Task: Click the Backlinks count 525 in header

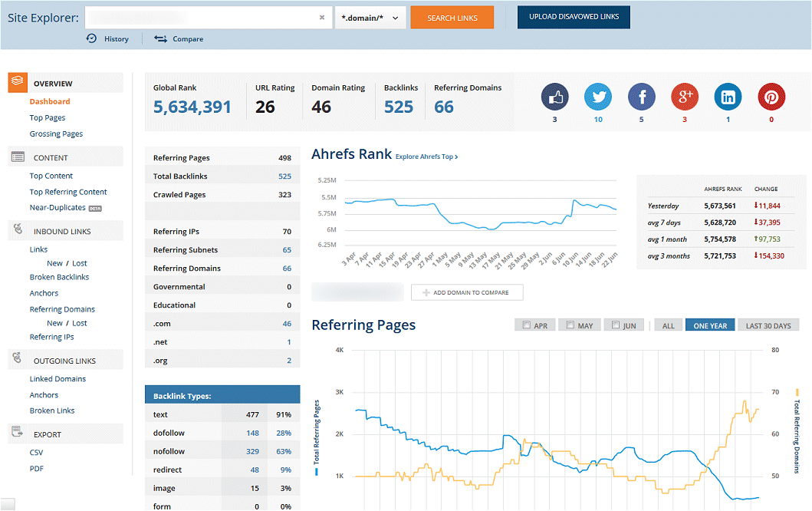Action: [399, 107]
